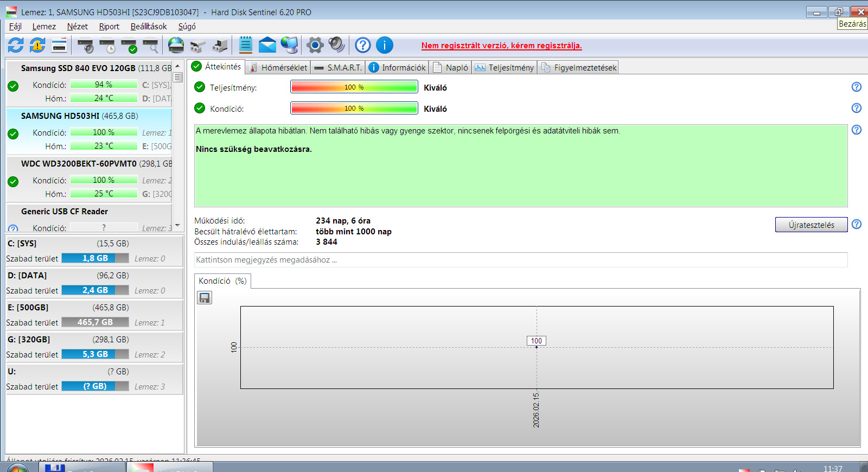The width and height of the screenshot is (868, 472).
Task: Click help icon beside green status text box
Action: [x=857, y=130]
